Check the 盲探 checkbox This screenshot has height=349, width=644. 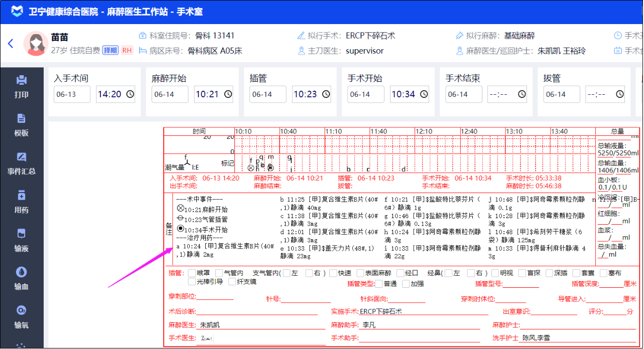(523, 273)
